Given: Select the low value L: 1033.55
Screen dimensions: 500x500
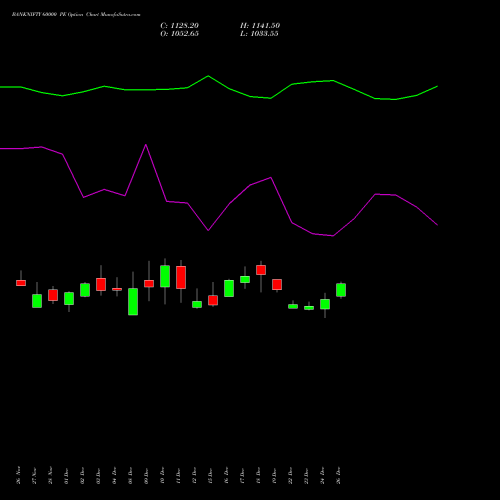Looking at the screenshot, I should coord(259,34).
